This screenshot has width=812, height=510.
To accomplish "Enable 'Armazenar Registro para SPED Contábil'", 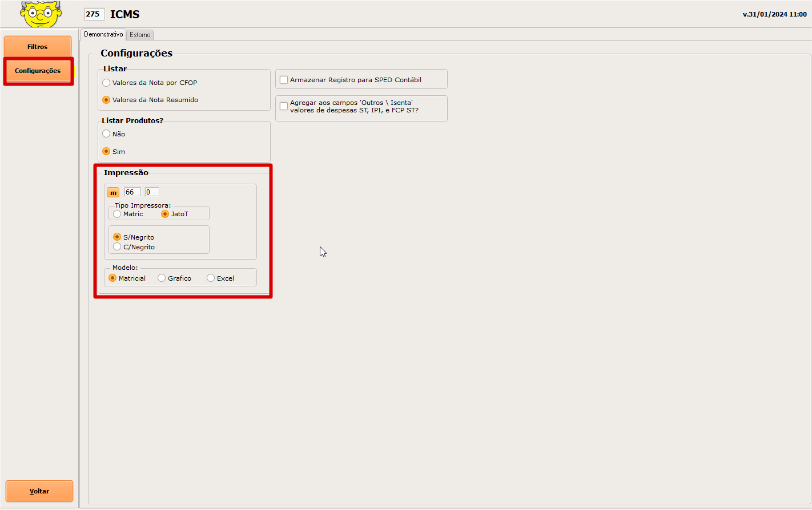I will tap(284, 80).
